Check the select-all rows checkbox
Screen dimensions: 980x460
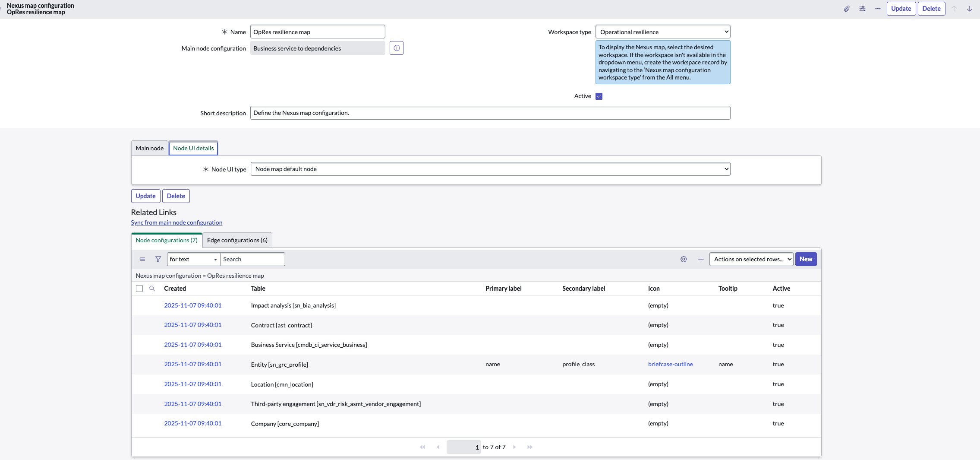(x=139, y=289)
